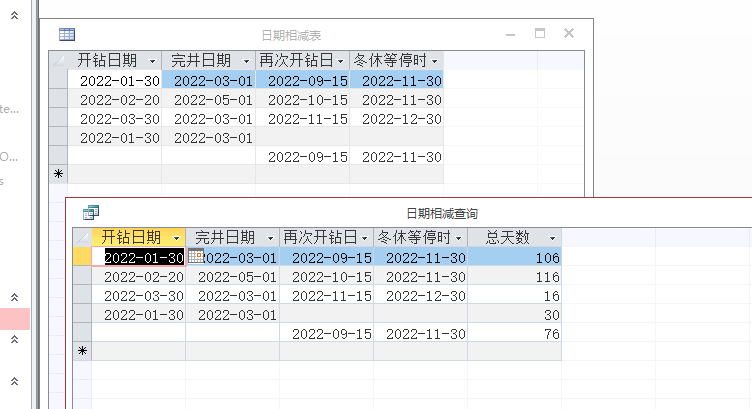The image size is (752, 409).
Task: Select row selector for 2022-02-20 query row
Action: [82, 276]
